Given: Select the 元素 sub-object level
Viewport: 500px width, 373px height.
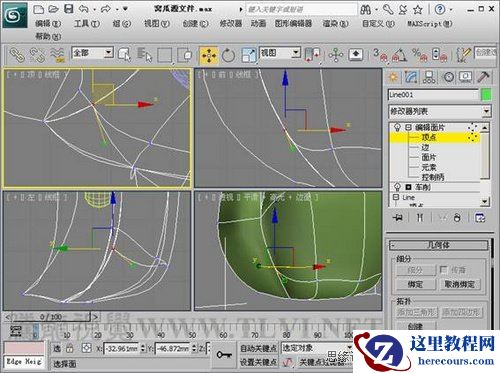Looking at the screenshot, I should [429, 167].
